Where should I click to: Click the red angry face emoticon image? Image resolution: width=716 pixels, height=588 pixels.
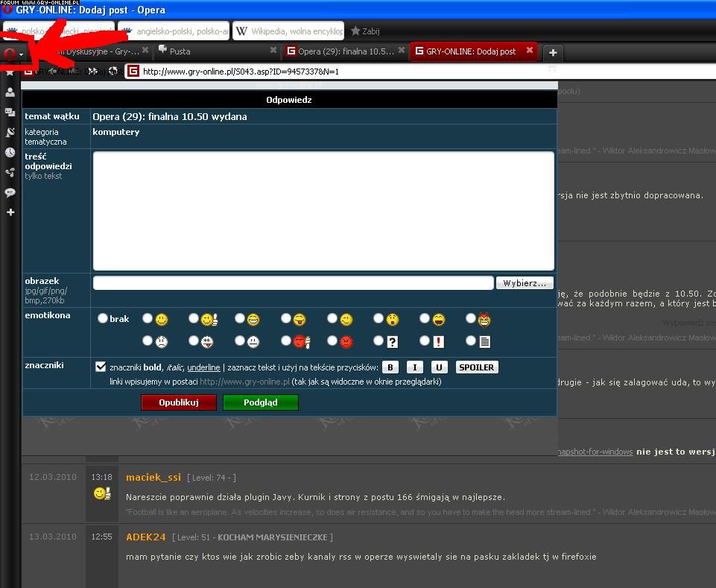click(x=346, y=341)
